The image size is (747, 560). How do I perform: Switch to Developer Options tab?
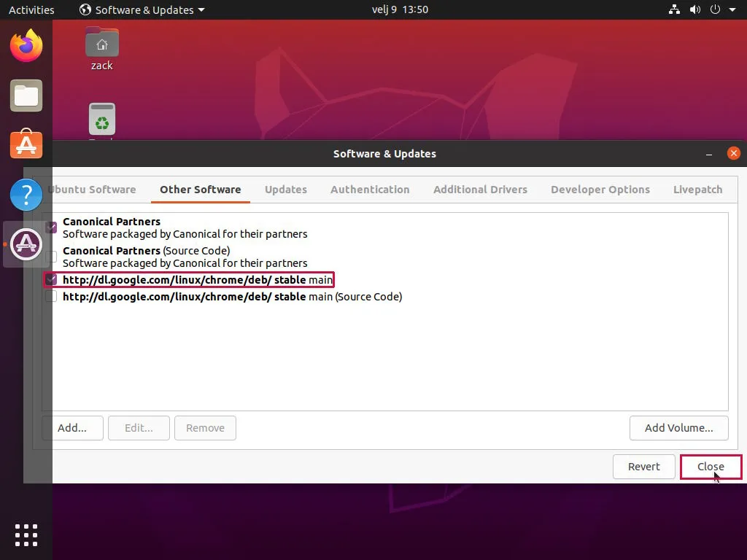(x=600, y=190)
